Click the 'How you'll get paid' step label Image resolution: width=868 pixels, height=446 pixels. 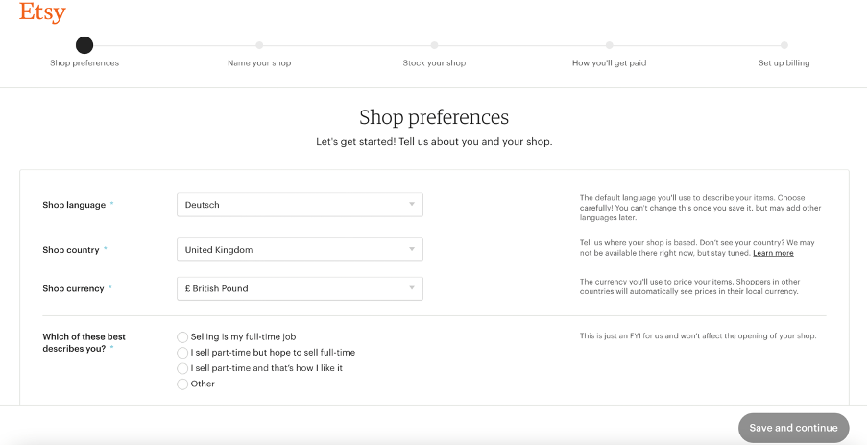609,63
